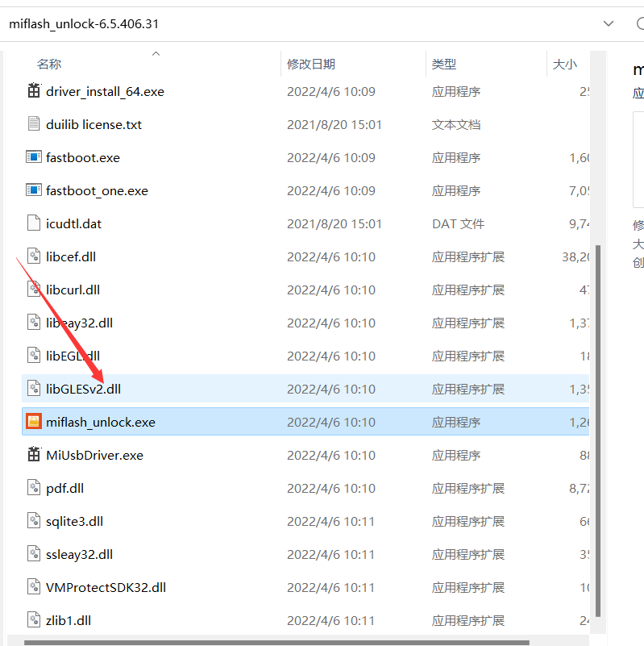This screenshot has height=646, width=644.
Task: Click the 应用程序扩展 type cell of pdf.dll
Action: [467, 488]
